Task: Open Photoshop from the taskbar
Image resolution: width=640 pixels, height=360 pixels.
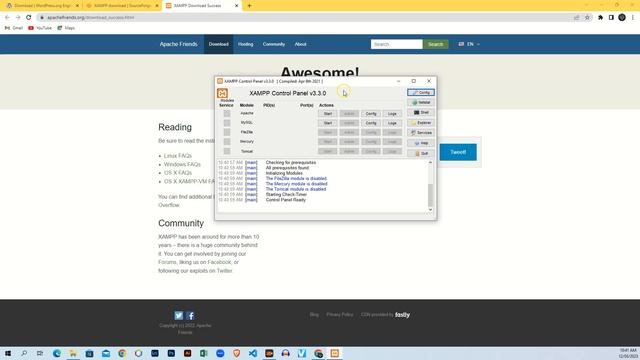Action: point(171,353)
